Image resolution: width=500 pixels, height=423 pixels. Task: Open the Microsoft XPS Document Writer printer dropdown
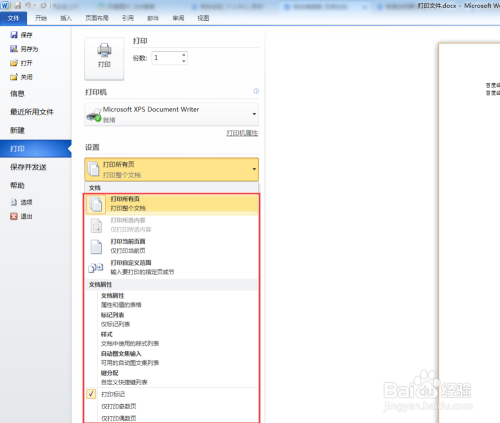tap(171, 114)
